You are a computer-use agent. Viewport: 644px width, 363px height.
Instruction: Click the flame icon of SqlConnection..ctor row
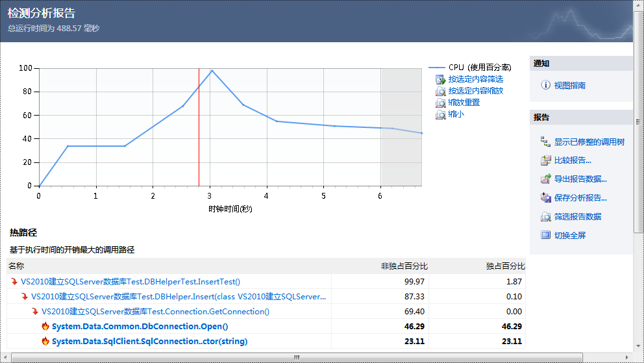[x=45, y=341]
